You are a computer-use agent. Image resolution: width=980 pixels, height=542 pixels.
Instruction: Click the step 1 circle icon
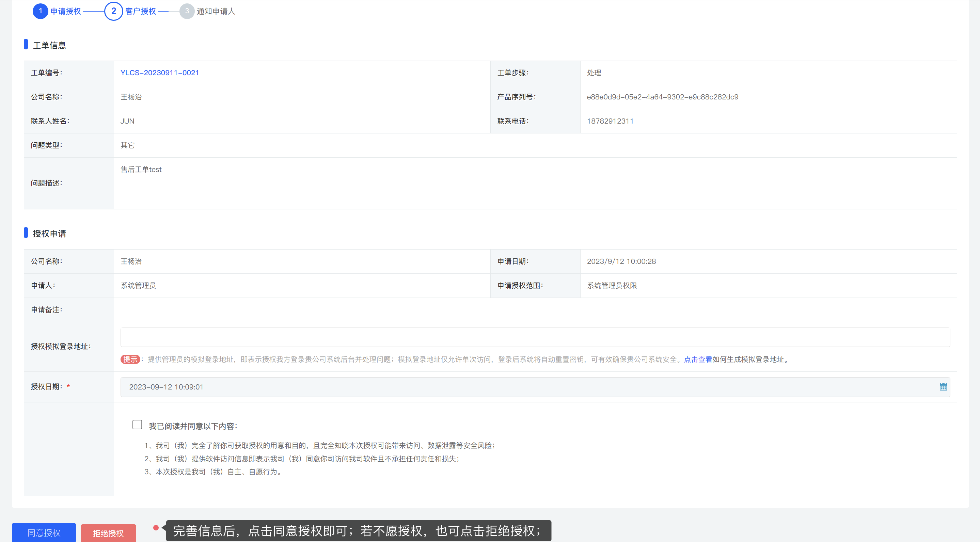tap(40, 11)
